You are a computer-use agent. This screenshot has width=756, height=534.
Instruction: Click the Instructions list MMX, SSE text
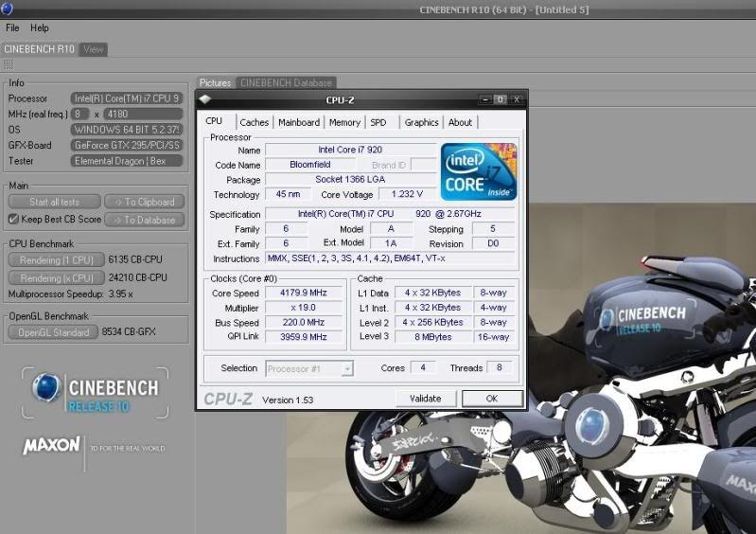click(x=391, y=258)
